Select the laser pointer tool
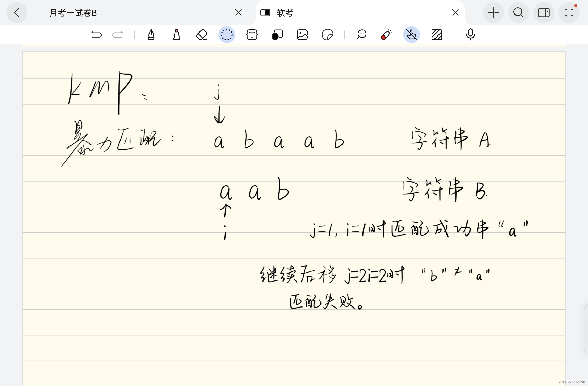The width and height of the screenshot is (588, 386). [x=386, y=35]
